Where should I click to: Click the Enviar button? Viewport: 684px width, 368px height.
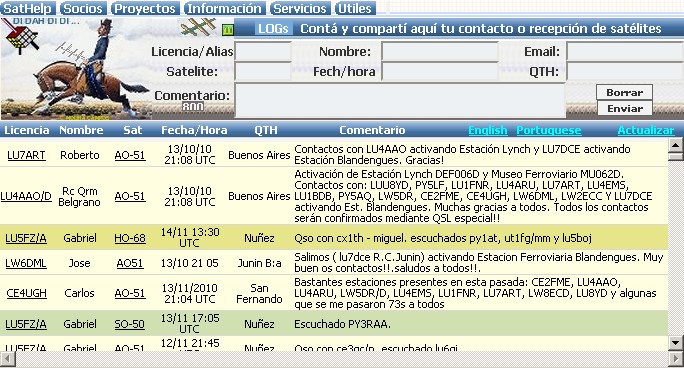625,109
